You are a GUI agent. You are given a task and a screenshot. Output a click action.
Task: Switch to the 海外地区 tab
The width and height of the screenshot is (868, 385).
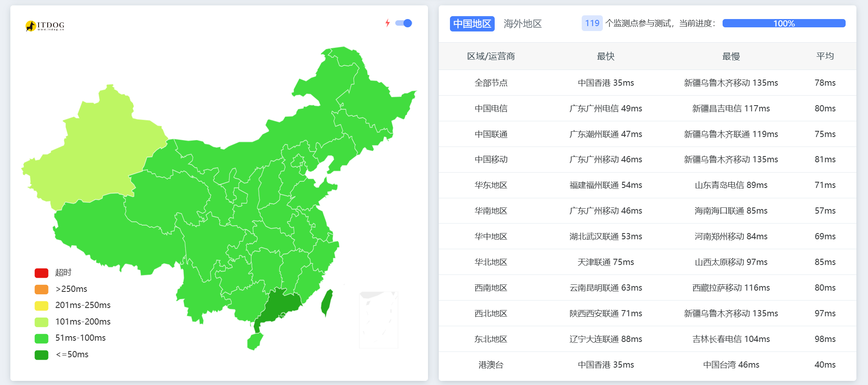[x=522, y=24]
